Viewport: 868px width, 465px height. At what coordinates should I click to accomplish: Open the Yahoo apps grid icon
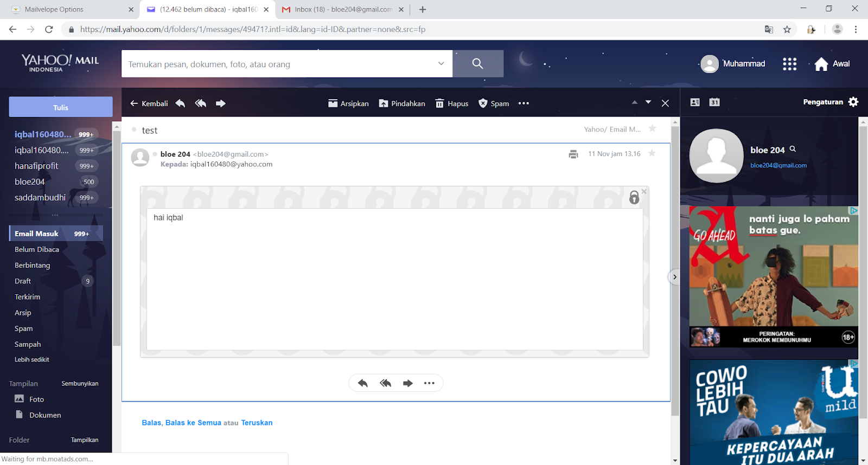point(789,64)
